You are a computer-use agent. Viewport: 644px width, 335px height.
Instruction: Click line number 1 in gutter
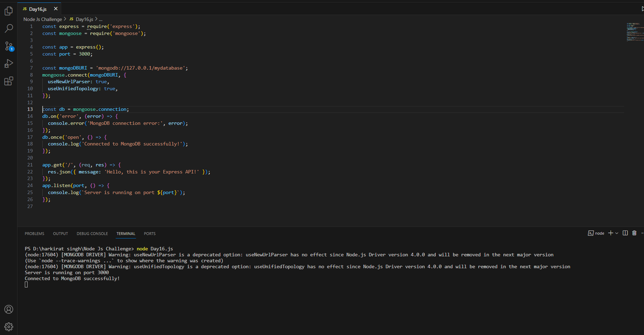click(x=32, y=26)
